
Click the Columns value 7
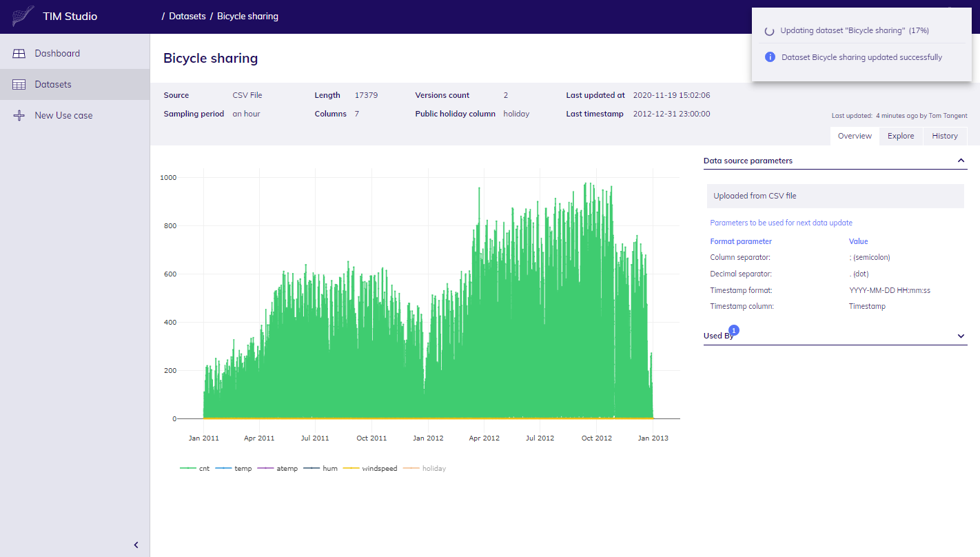[x=357, y=114]
